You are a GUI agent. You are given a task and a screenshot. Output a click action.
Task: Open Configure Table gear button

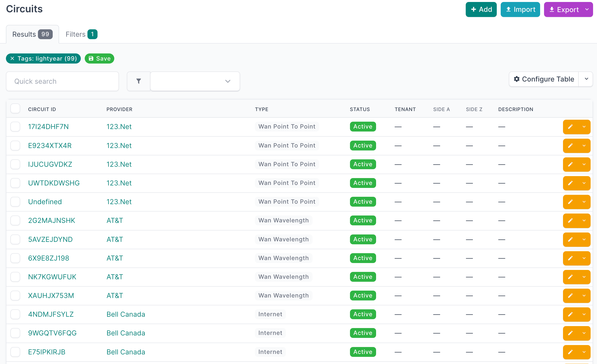[544, 79]
